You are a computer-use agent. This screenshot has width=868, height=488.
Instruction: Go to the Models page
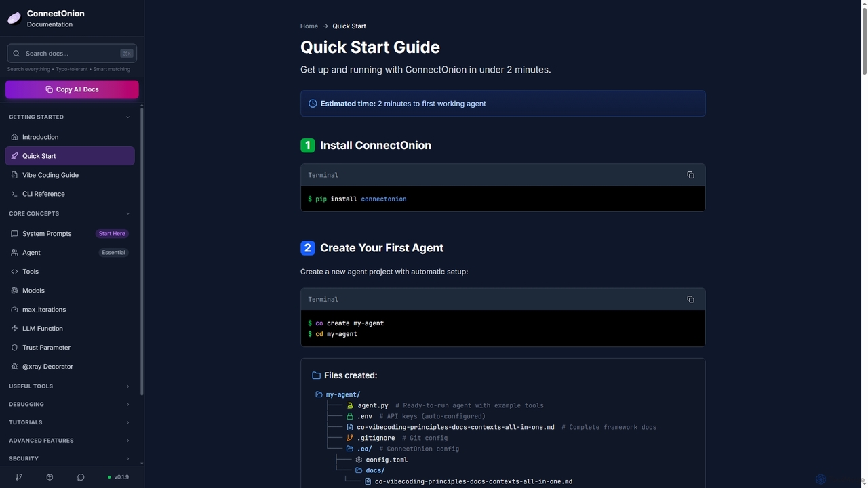point(70,291)
